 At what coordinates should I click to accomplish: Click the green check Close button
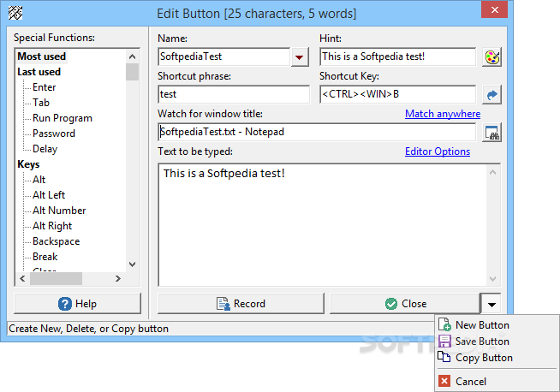tap(405, 304)
